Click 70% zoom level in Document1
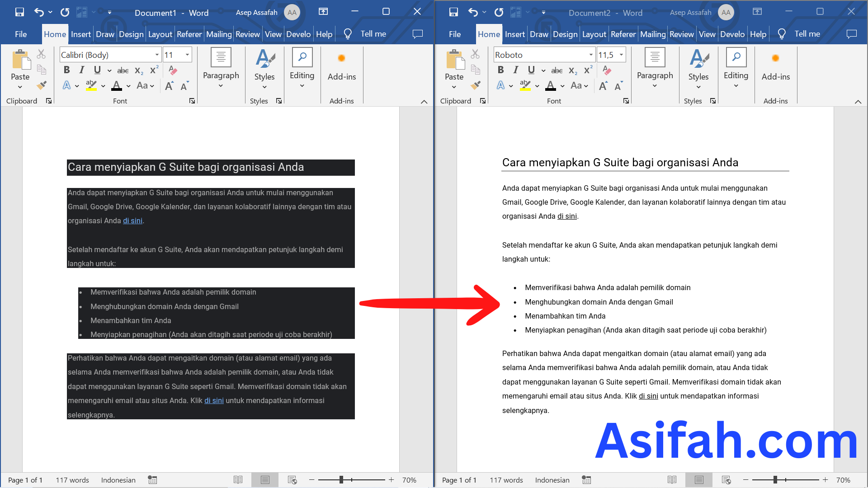 (409, 480)
